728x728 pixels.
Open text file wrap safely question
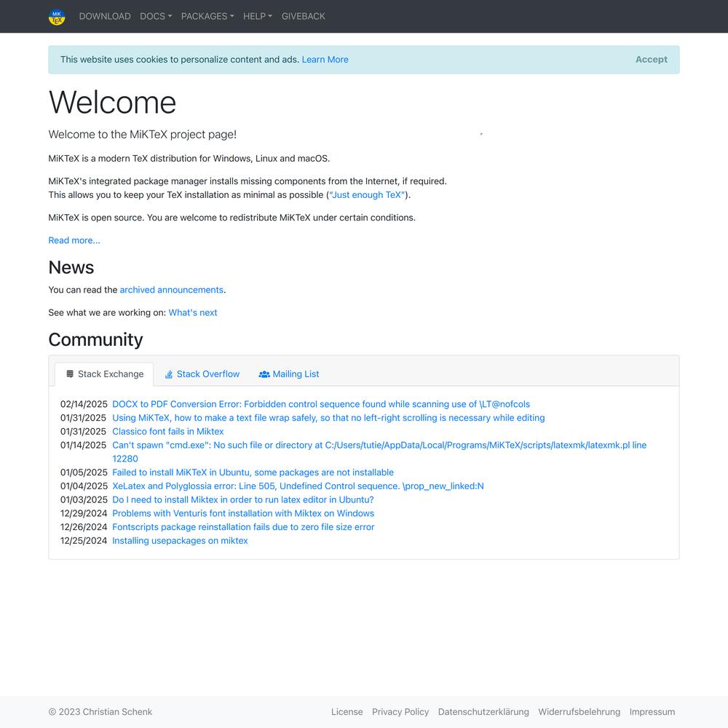(x=328, y=418)
